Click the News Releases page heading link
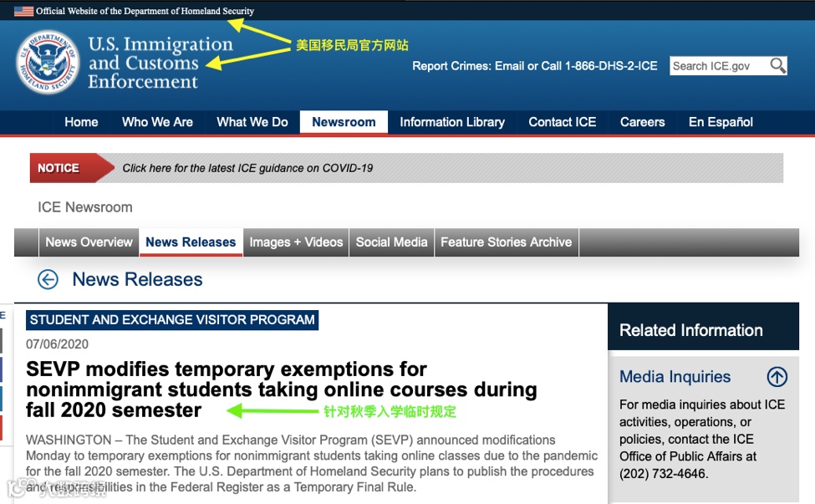Screen dimensions: 815x504 (x=137, y=279)
